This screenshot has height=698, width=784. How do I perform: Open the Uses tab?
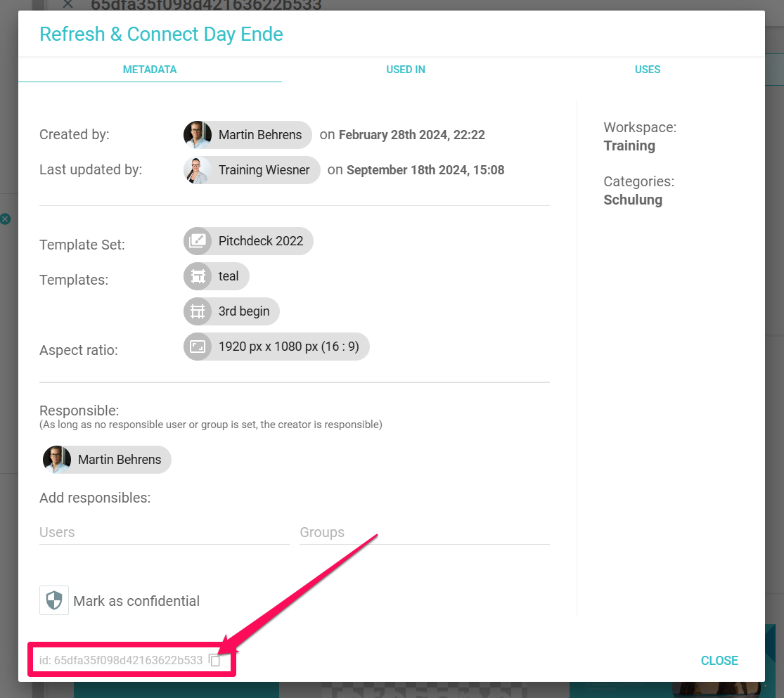point(648,70)
